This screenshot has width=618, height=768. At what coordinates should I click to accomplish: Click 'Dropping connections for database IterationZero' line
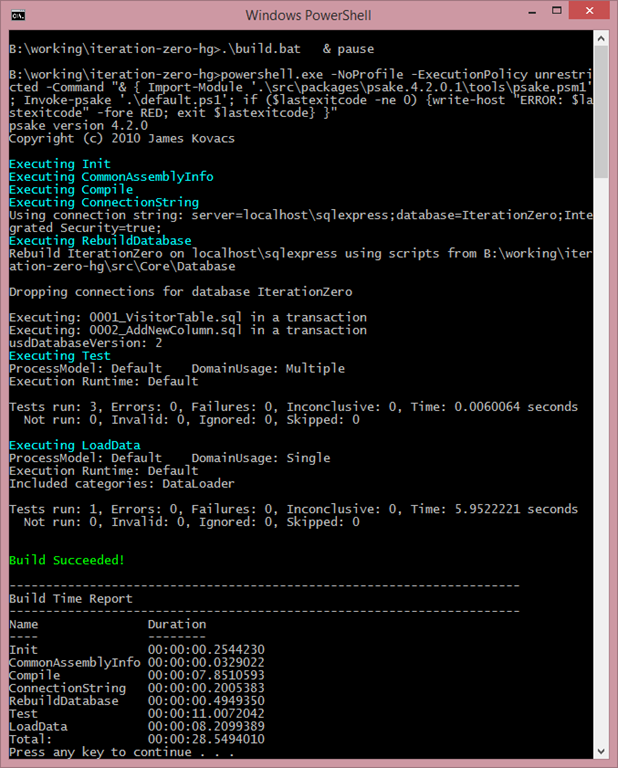(181, 292)
